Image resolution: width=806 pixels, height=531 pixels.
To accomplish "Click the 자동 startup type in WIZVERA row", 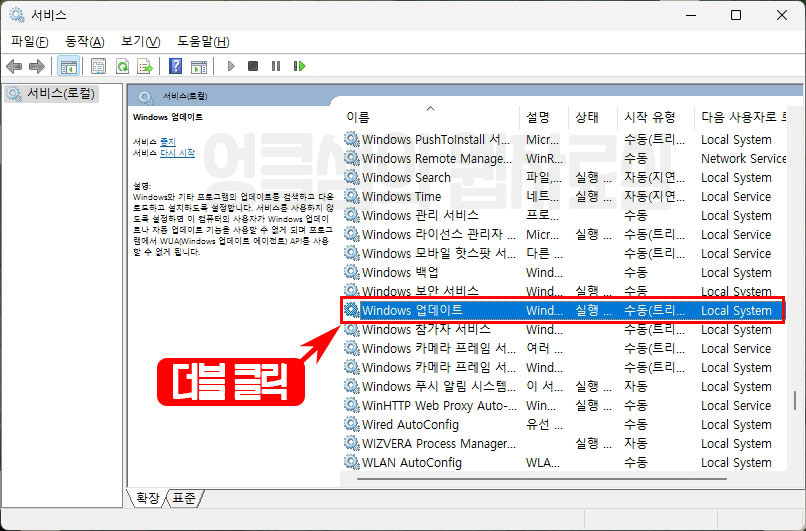I will [x=635, y=443].
